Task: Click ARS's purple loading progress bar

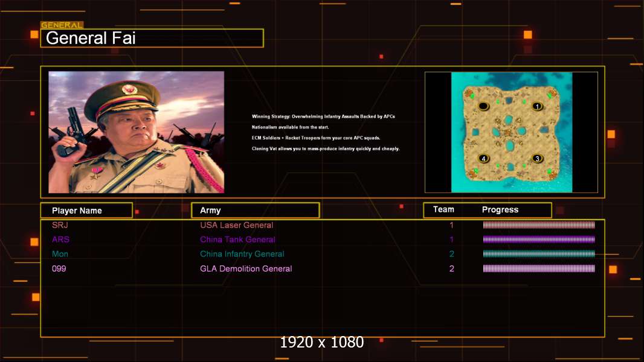Action: (x=539, y=240)
